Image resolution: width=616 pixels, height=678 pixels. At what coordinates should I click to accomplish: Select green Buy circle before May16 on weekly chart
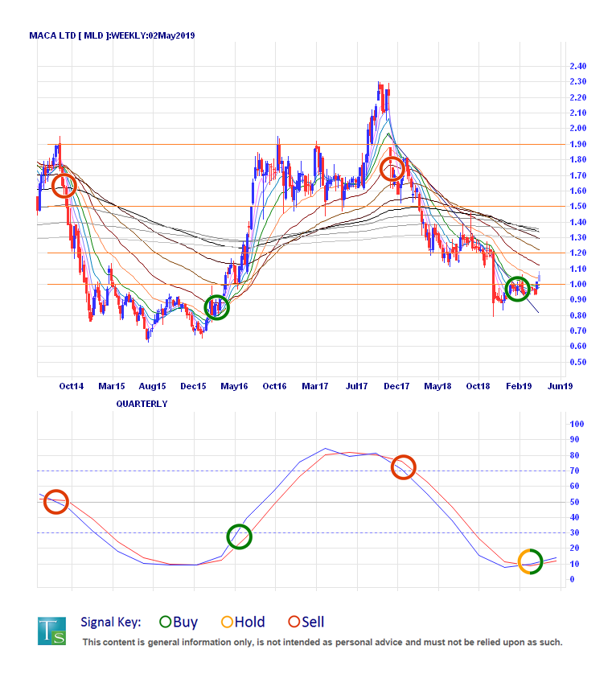[x=216, y=306]
